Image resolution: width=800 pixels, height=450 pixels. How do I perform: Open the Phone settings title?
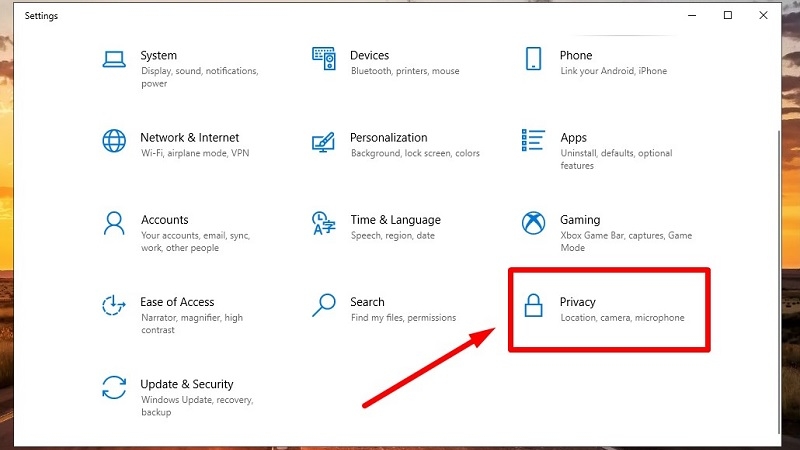576,55
